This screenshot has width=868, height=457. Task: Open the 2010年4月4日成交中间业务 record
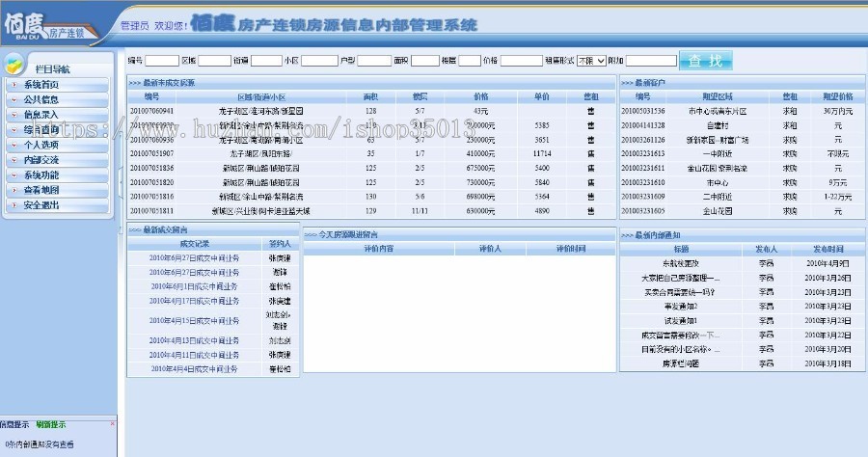[x=194, y=369]
